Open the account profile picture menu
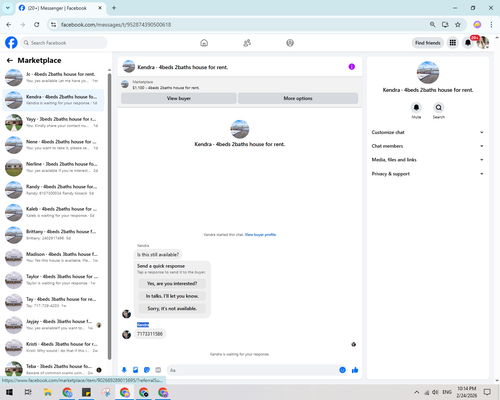500x400 pixels. pos(483,43)
